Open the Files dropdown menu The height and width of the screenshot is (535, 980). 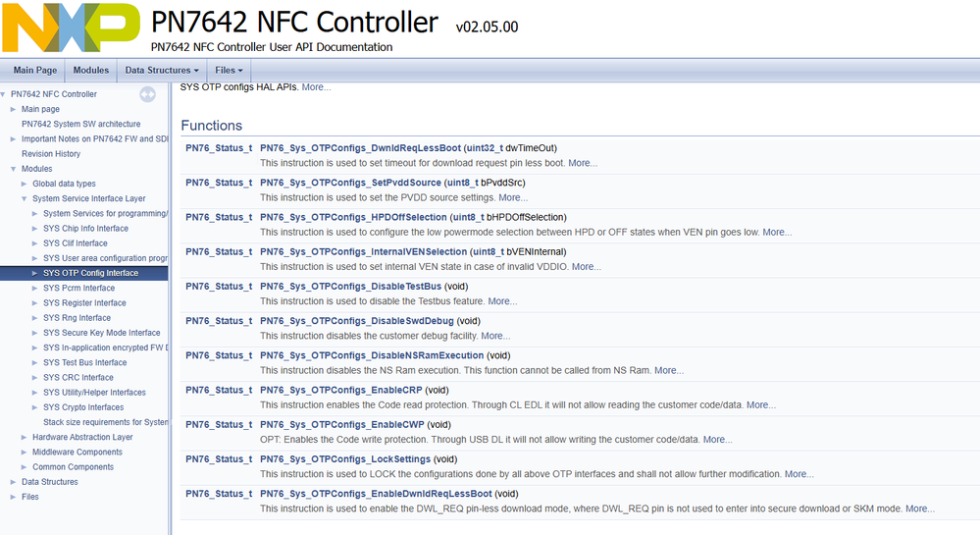coord(229,70)
